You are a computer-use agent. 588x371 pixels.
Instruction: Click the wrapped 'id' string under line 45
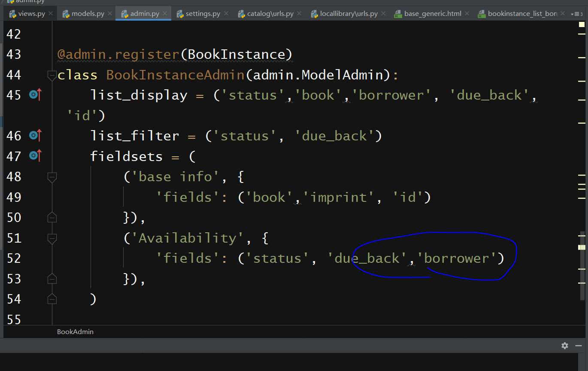coord(82,115)
